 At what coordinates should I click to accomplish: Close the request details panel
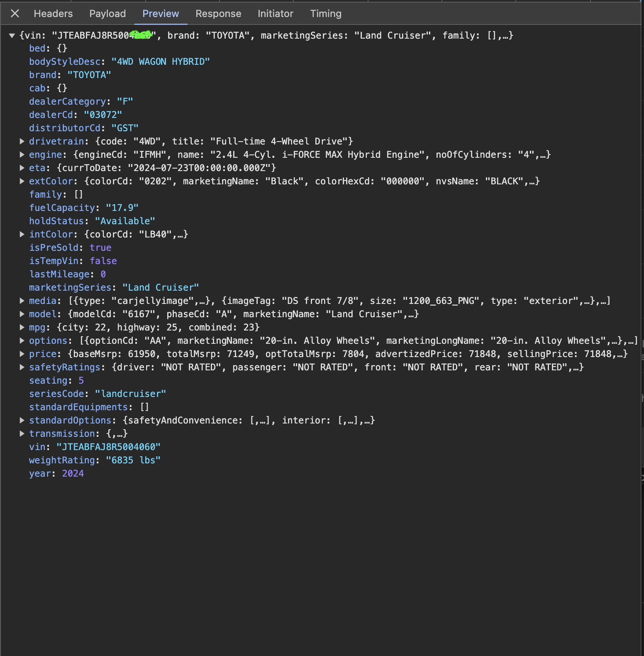coord(15,14)
